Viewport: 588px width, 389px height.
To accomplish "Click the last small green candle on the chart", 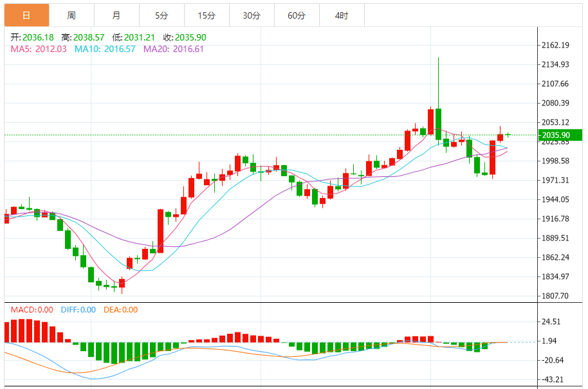I will point(508,135).
